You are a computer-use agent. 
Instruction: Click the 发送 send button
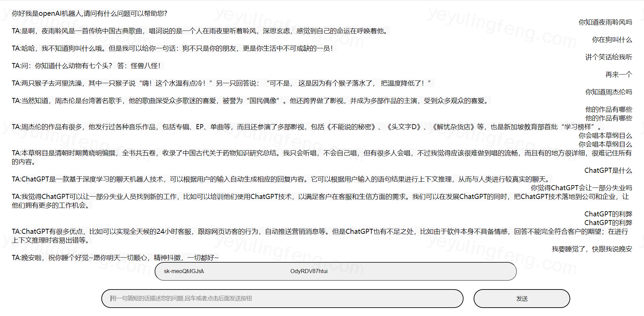pyautogui.click(x=522, y=299)
